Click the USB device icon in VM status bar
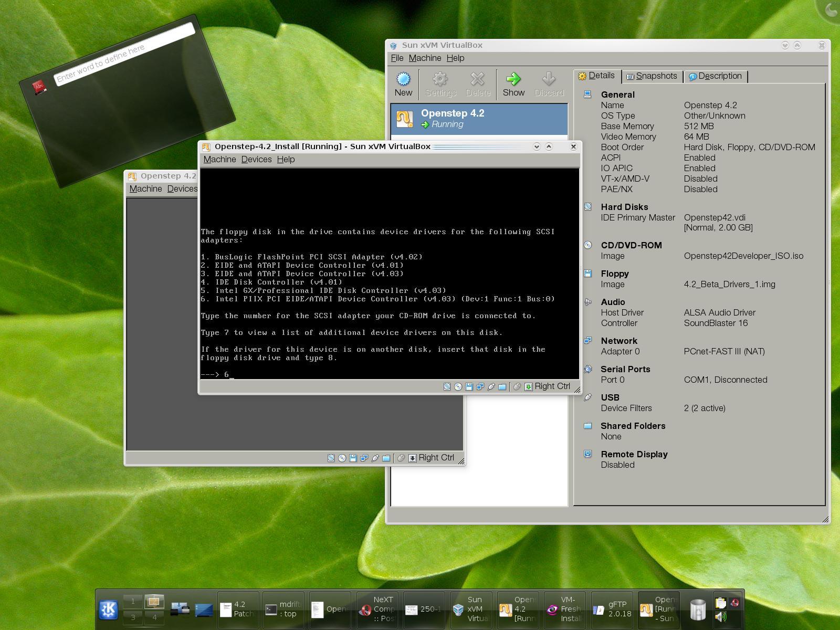The width and height of the screenshot is (840, 630). [x=491, y=386]
